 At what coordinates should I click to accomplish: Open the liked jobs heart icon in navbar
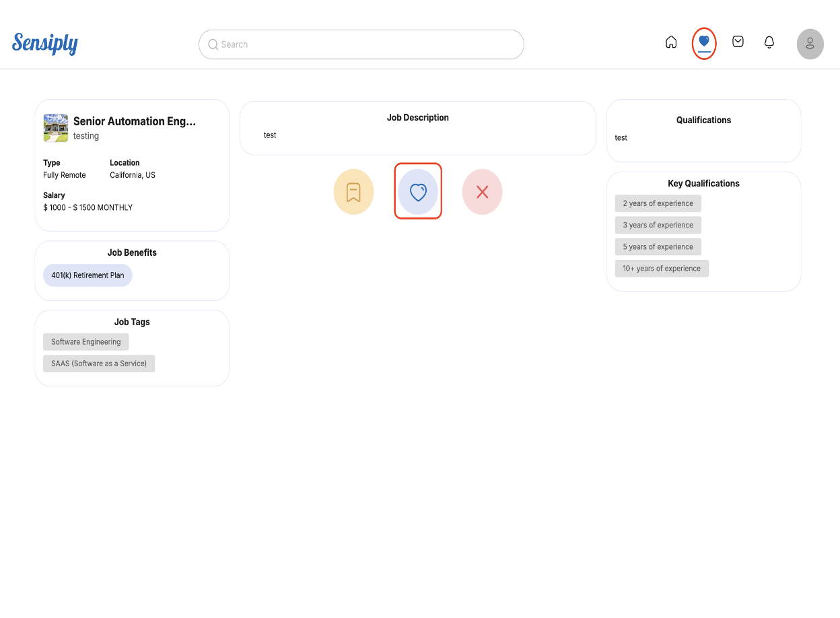point(704,42)
